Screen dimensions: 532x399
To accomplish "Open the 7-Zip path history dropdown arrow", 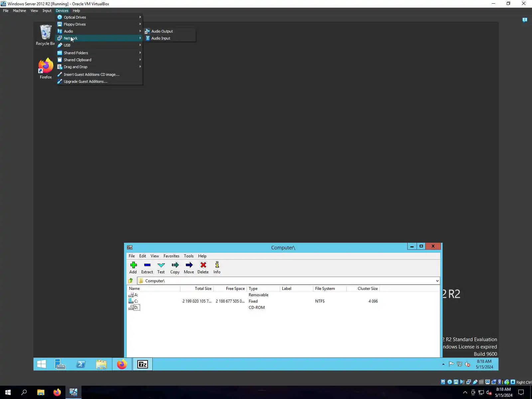I will (437, 281).
